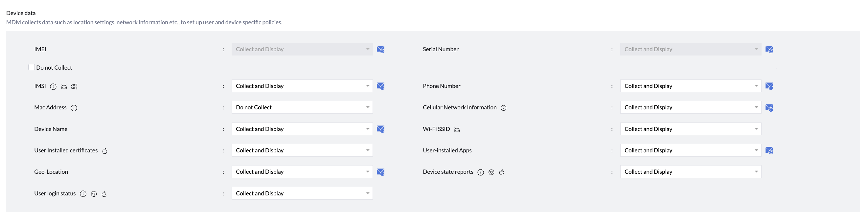The image size is (868, 222).
Task: Click the Mac Address label
Action: pyautogui.click(x=50, y=107)
